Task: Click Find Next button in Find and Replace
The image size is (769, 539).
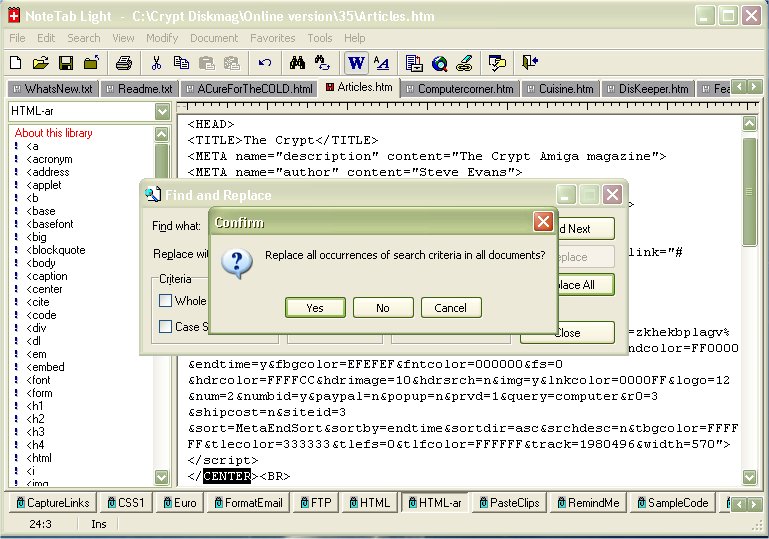Action: [586, 229]
